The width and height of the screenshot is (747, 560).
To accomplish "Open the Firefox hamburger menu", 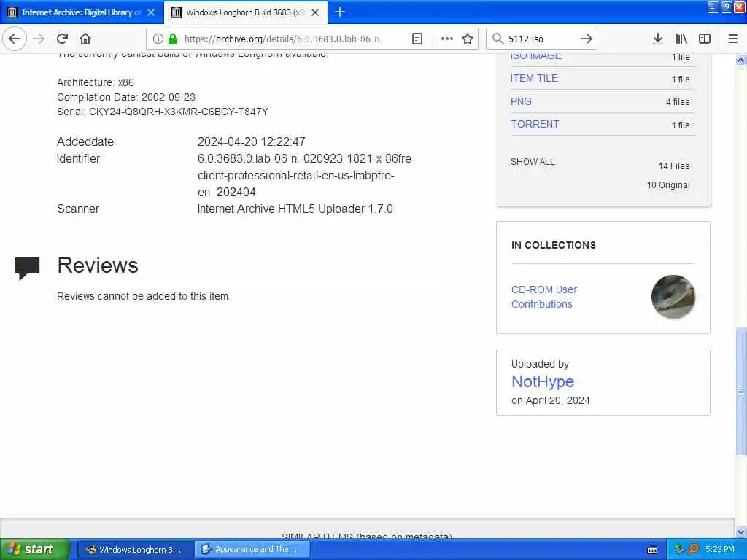I will coord(733,39).
